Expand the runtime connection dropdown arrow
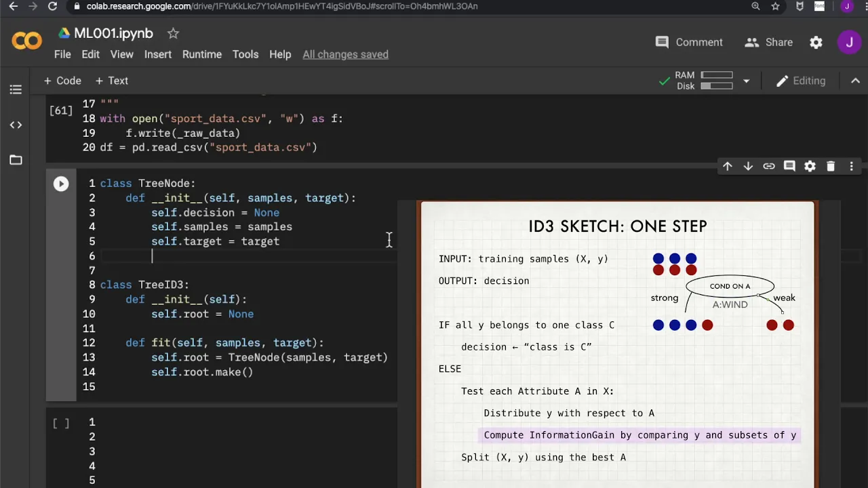Screen dimensions: 868x488 (x=746, y=81)
